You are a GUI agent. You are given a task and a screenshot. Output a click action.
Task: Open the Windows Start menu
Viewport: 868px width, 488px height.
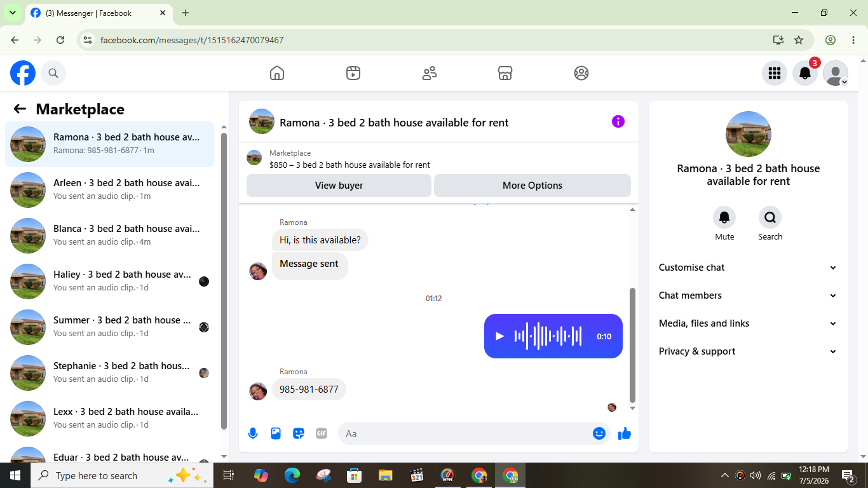pos(15,475)
